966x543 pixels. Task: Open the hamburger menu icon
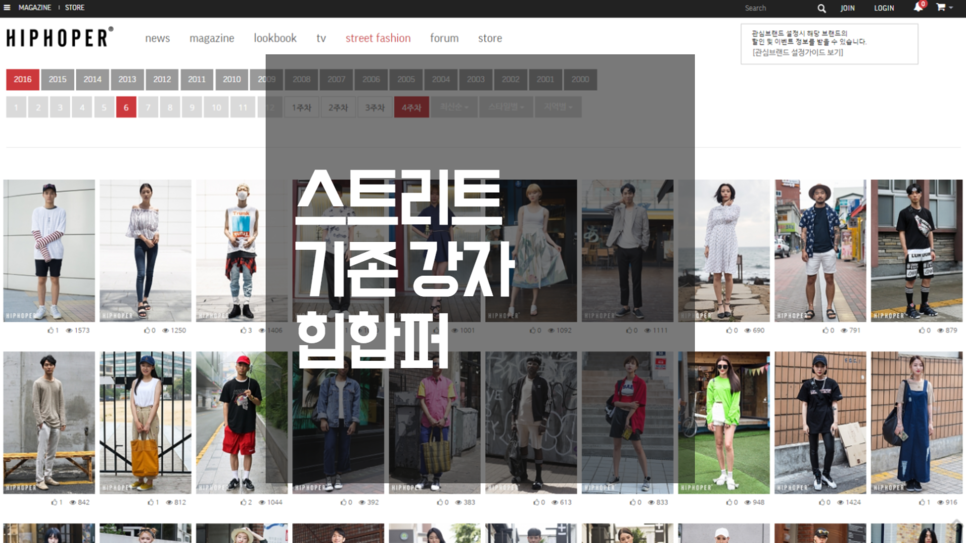tap(7, 7)
